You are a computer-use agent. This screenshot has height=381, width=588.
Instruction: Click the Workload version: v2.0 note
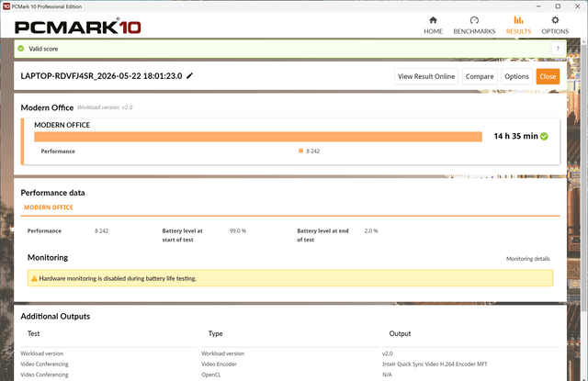tap(105, 107)
